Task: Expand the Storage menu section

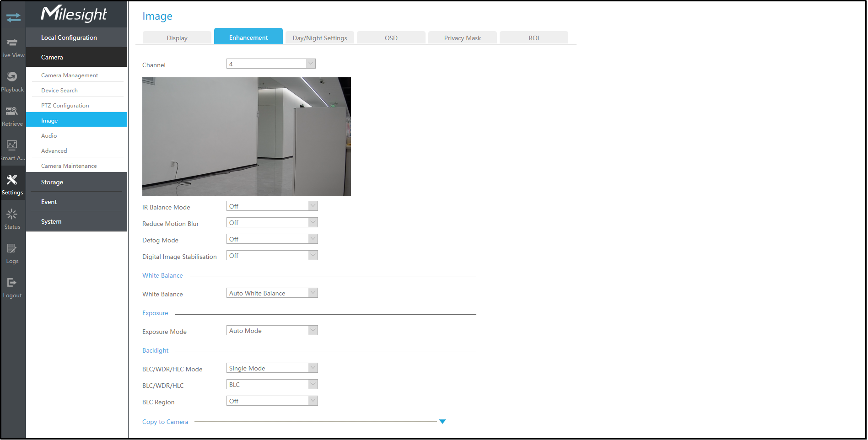Action: click(x=52, y=182)
